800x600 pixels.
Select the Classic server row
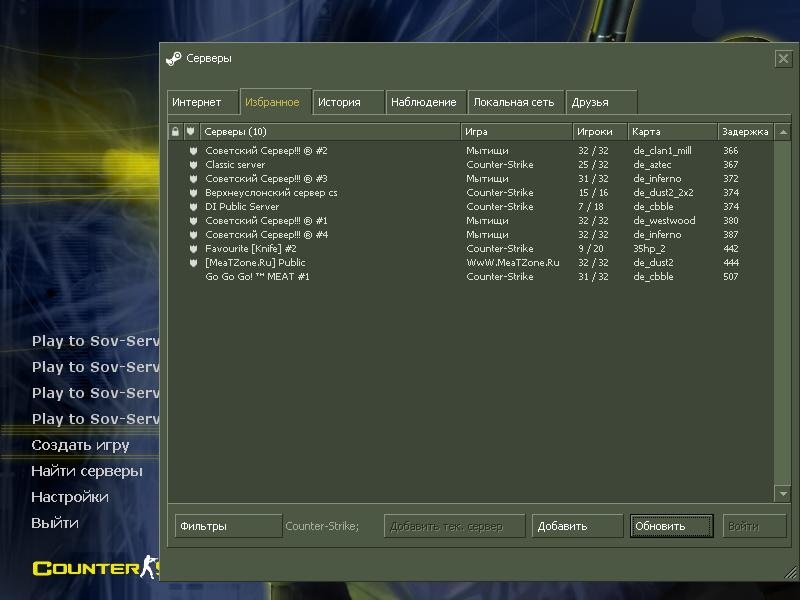click(470, 165)
